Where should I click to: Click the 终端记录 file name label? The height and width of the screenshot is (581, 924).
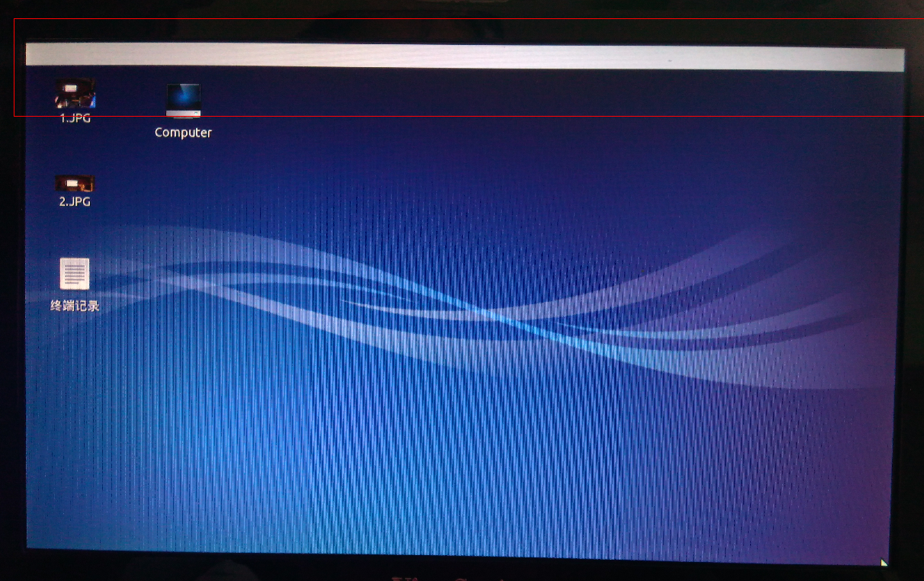[x=75, y=307]
